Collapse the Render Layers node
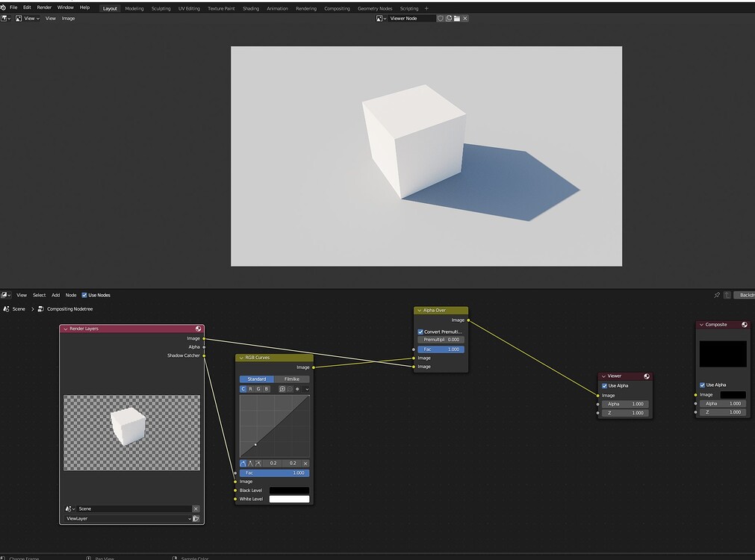 tap(66, 329)
